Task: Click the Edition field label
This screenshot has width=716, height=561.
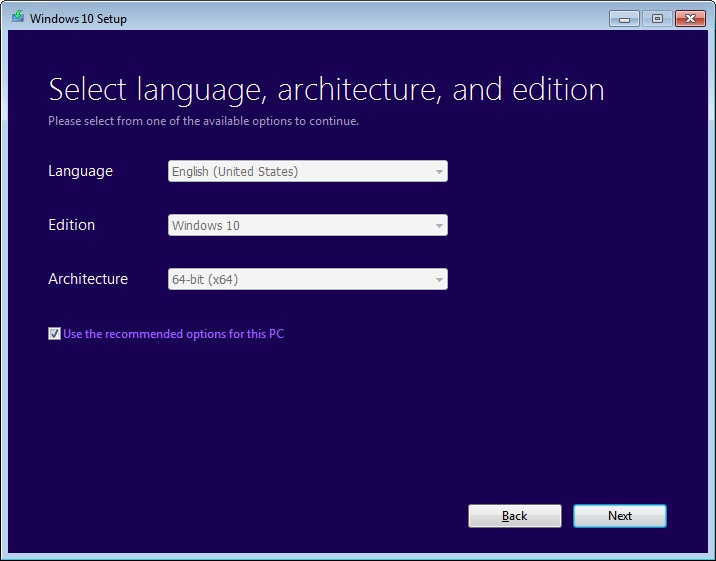Action: (x=71, y=225)
